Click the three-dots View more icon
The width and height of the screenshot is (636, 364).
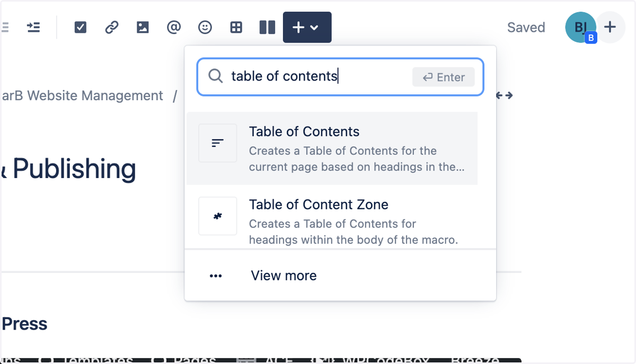[x=216, y=276]
